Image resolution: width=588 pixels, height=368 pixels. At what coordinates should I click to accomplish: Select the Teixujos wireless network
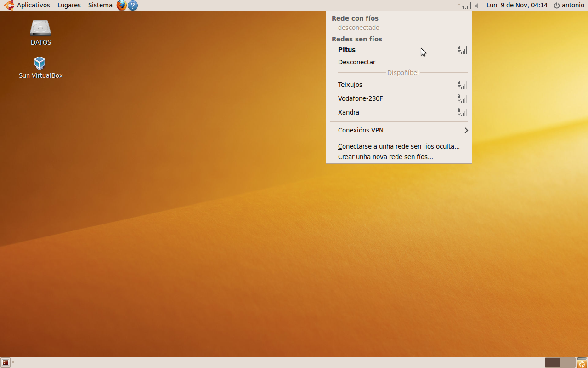tap(350, 85)
